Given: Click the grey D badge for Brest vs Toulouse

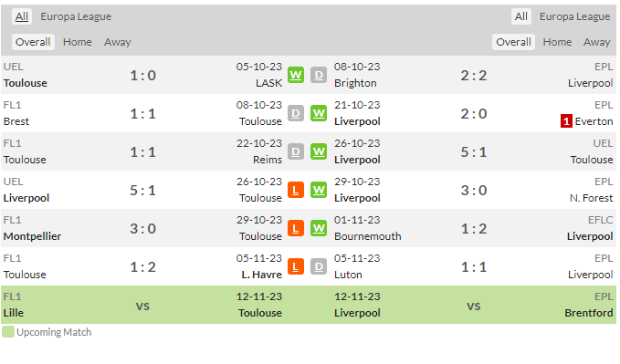Looking at the screenshot, I should tap(295, 113).
